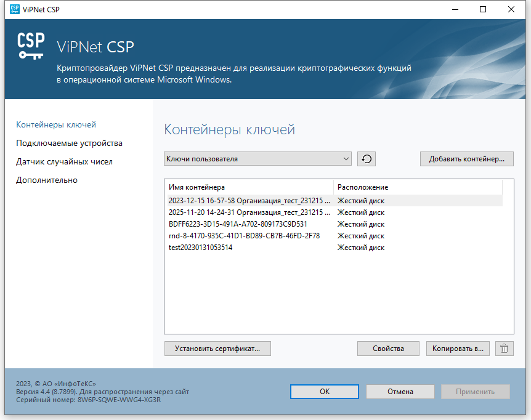Click the ViPNet CSP title bar icon
Screen dimensions: 531x420
pyautogui.click(x=15, y=9)
